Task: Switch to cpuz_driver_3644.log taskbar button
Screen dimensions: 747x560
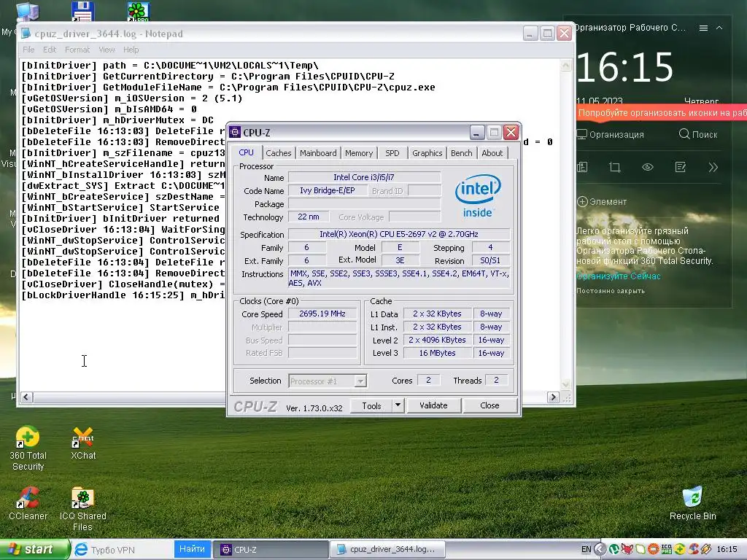Action: click(387, 550)
